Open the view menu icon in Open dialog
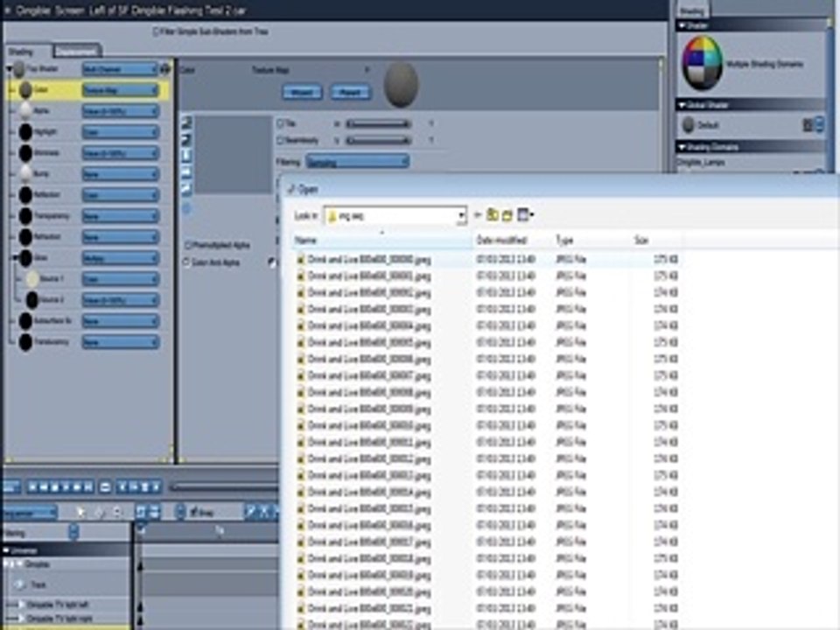 [525, 215]
